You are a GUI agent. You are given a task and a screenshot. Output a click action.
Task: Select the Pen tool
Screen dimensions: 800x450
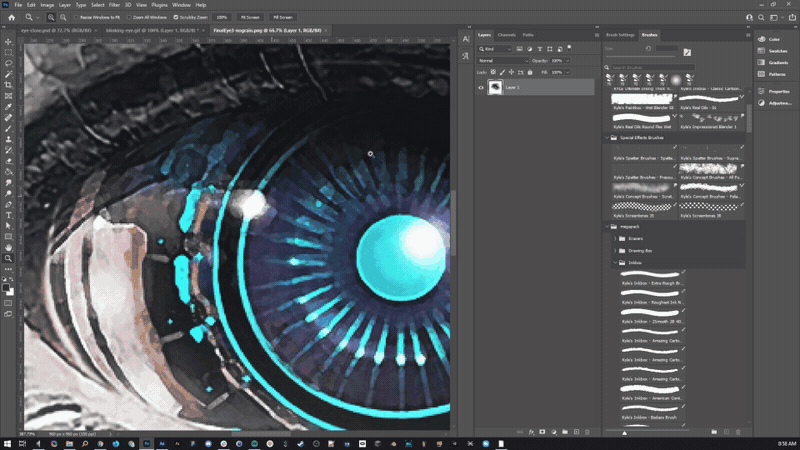click(x=8, y=204)
